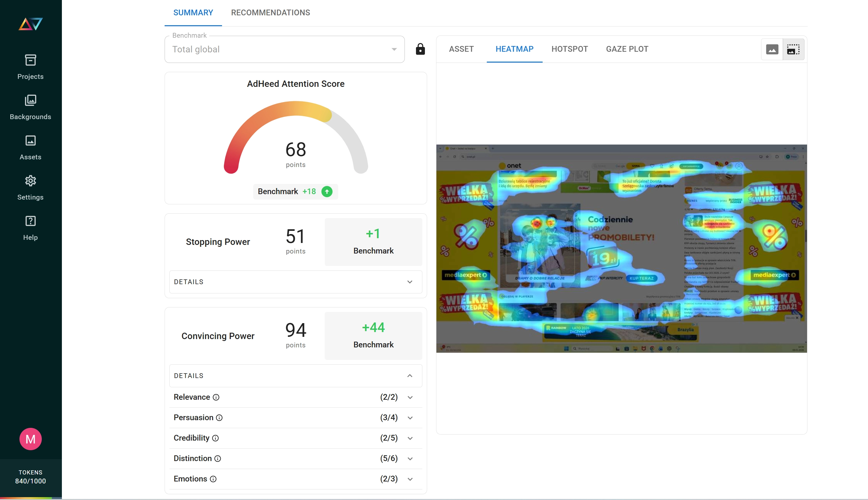Click the Credibility info icon
The image size is (868, 500).
215,438
